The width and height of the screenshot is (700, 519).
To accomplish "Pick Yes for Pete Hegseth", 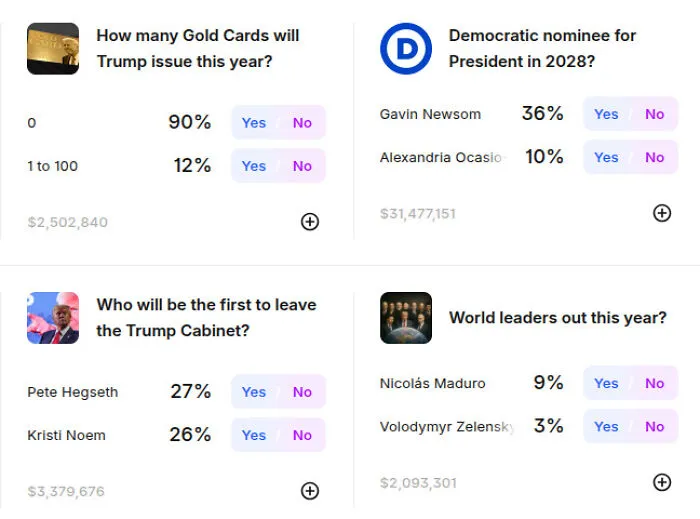I will (x=254, y=392).
